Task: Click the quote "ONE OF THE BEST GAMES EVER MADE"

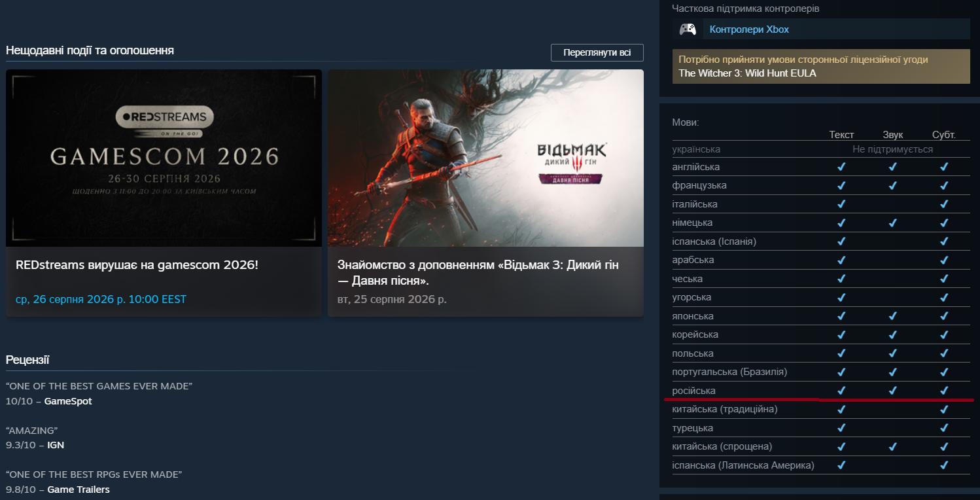Action: (99, 386)
